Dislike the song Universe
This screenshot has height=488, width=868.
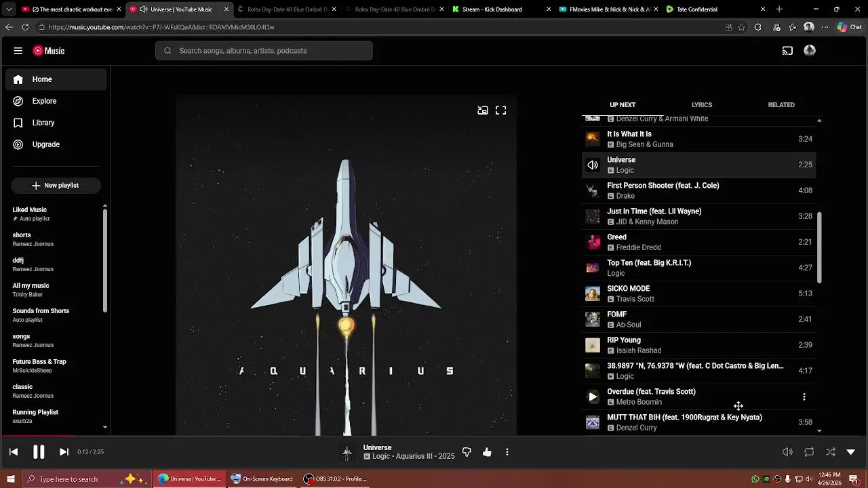tap(467, 452)
